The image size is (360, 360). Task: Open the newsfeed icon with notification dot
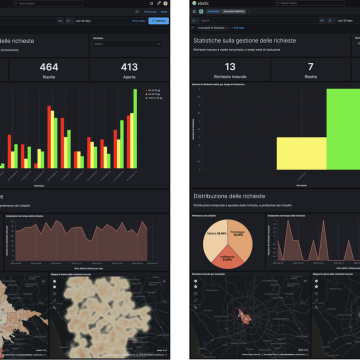(x=159, y=3)
